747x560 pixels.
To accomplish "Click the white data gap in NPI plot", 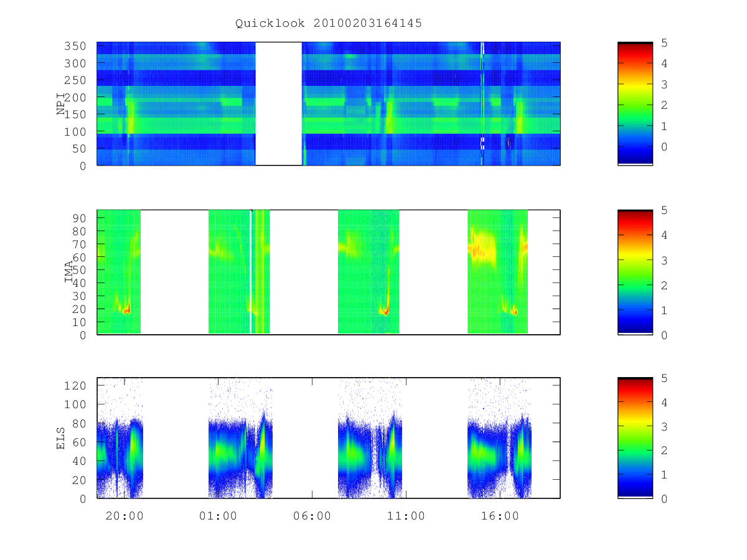I will click(x=279, y=103).
